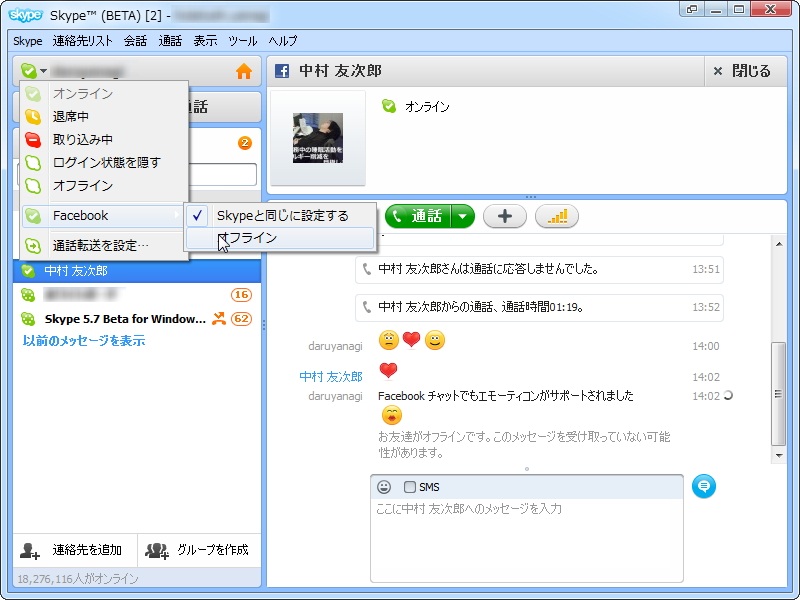
Task: Open the ヘルプ menu
Action: [x=283, y=41]
